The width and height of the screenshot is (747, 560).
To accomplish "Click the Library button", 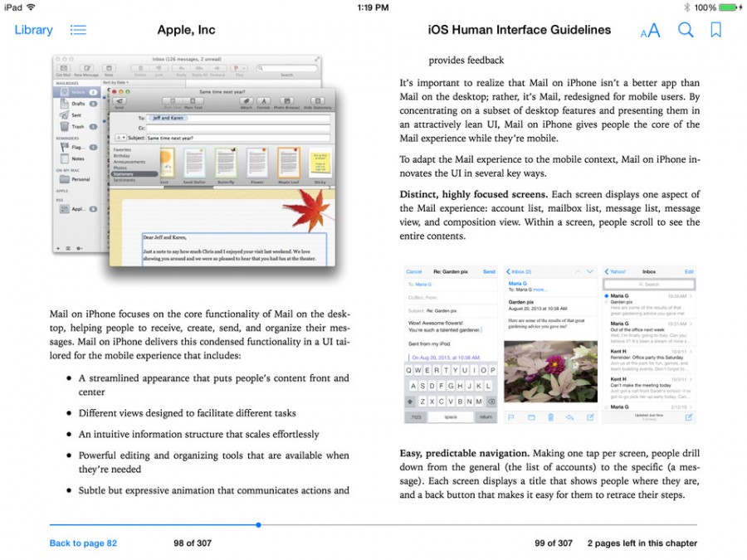I will point(33,29).
